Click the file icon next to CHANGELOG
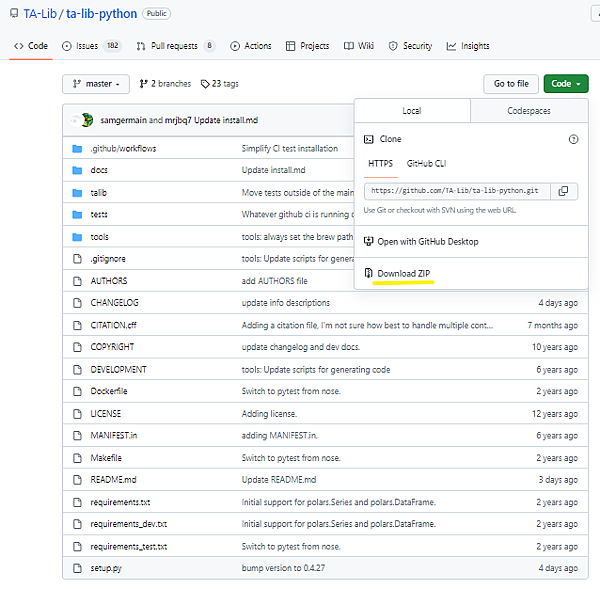600x589 pixels. point(77,303)
